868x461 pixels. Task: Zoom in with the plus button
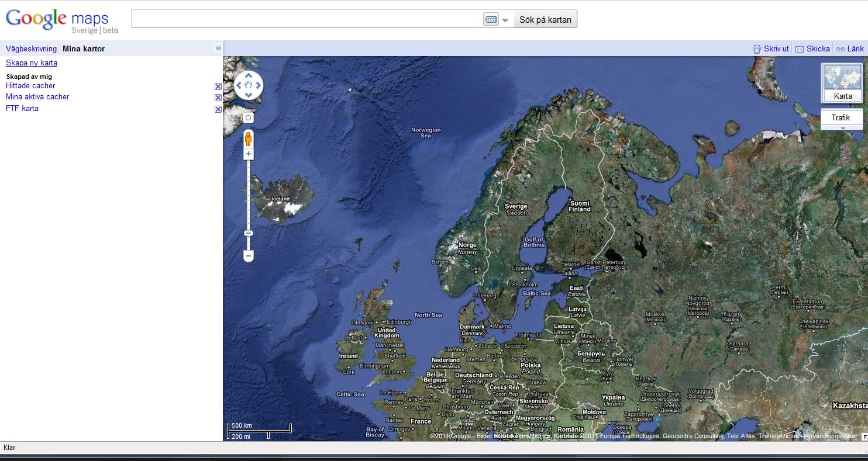click(249, 154)
